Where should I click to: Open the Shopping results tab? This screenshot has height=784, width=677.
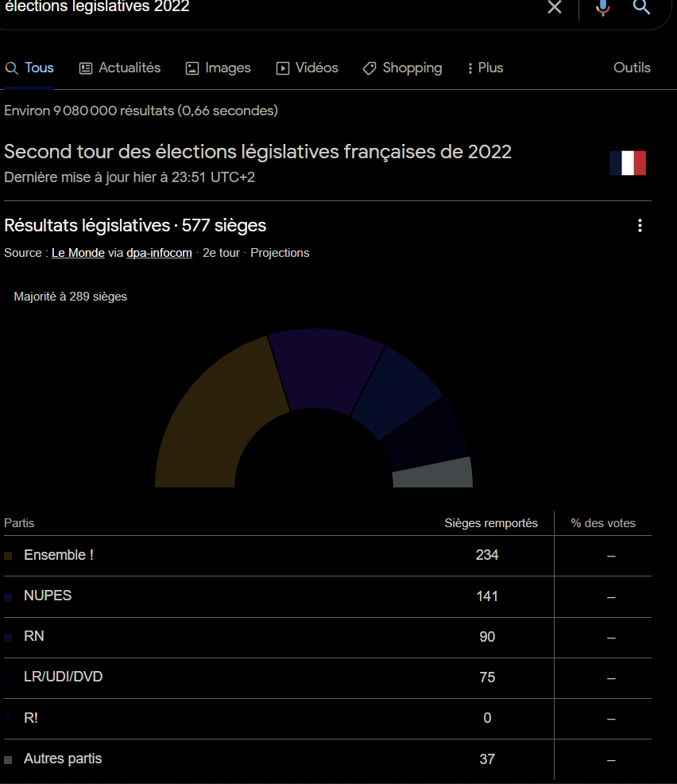point(402,68)
